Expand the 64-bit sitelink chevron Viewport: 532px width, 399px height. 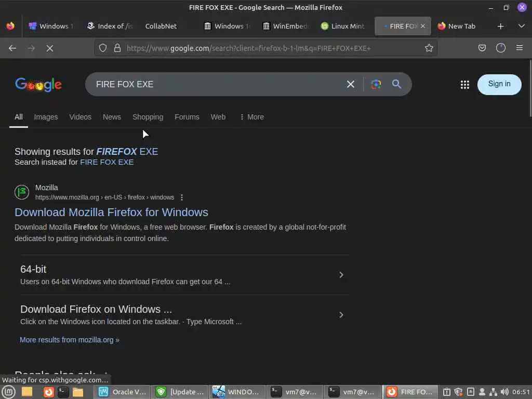[x=341, y=275]
